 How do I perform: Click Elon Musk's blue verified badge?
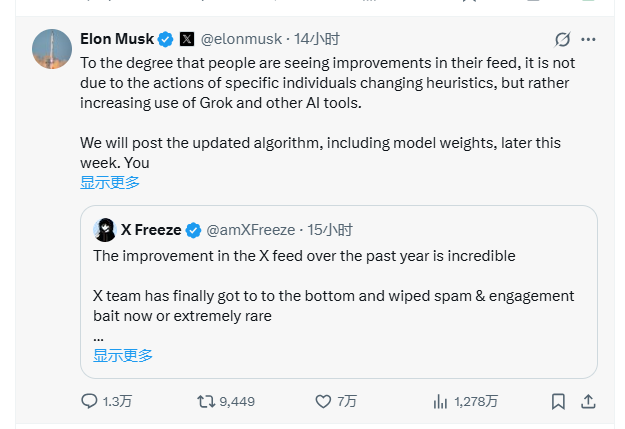tap(166, 40)
